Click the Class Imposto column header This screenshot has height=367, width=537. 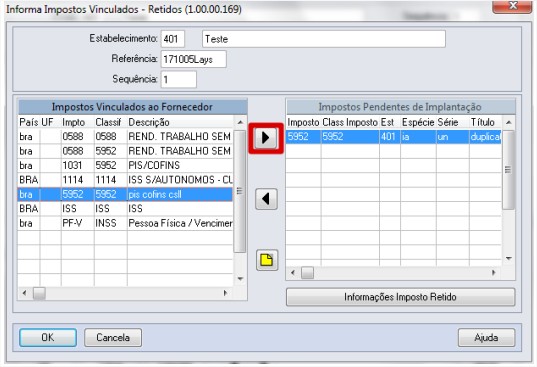pyautogui.click(x=350, y=122)
